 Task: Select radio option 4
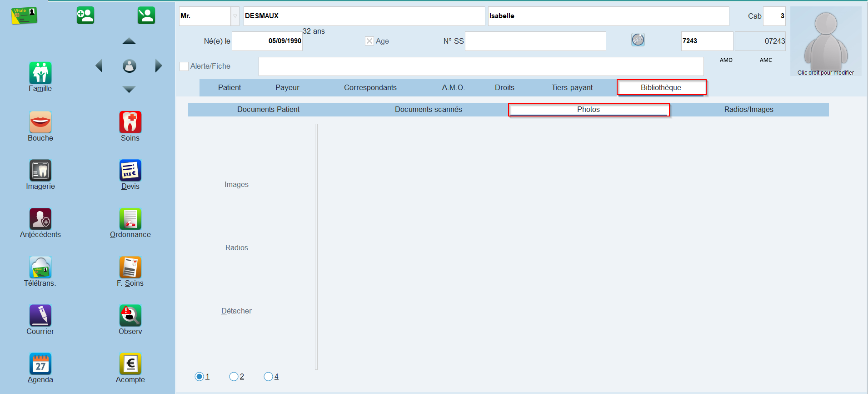pyautogui.click(x=268, y=377)
